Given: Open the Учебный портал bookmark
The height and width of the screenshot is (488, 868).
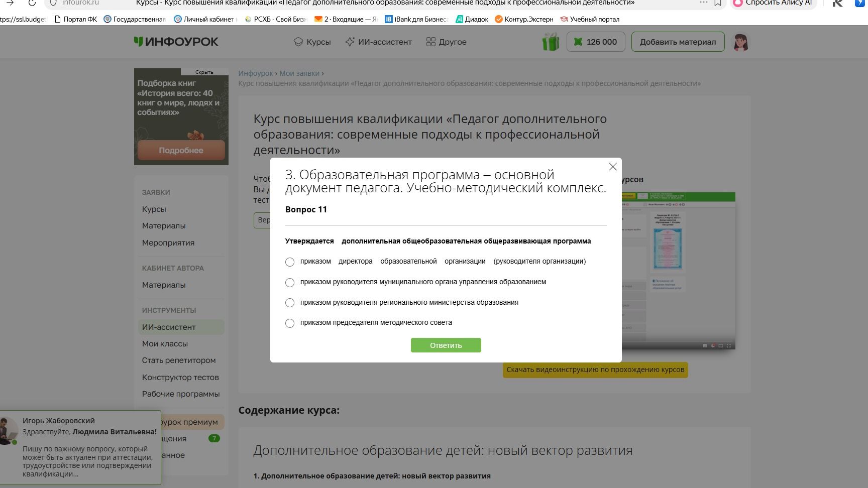Looking at the screenshot, I should (x=590, y=19).
